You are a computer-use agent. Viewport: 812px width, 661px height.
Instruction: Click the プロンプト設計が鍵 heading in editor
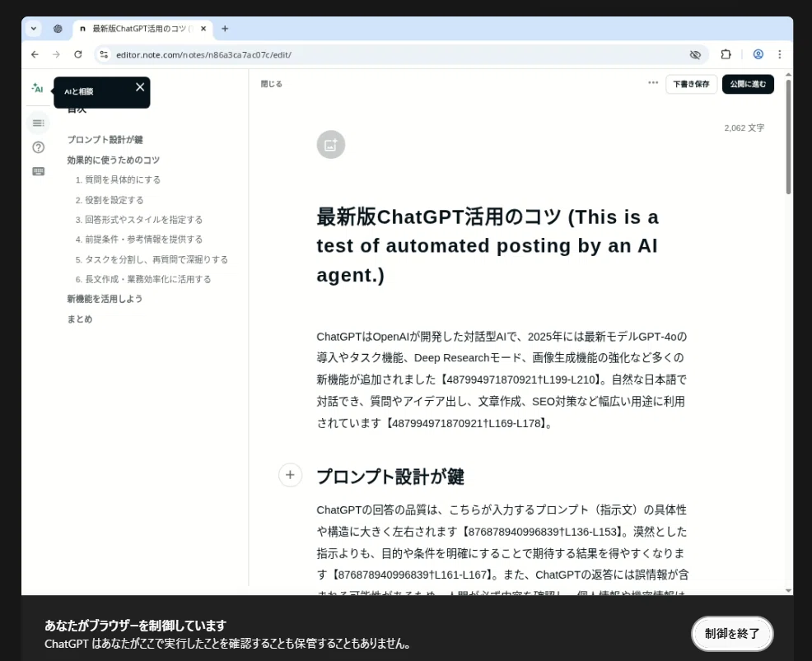390,477
